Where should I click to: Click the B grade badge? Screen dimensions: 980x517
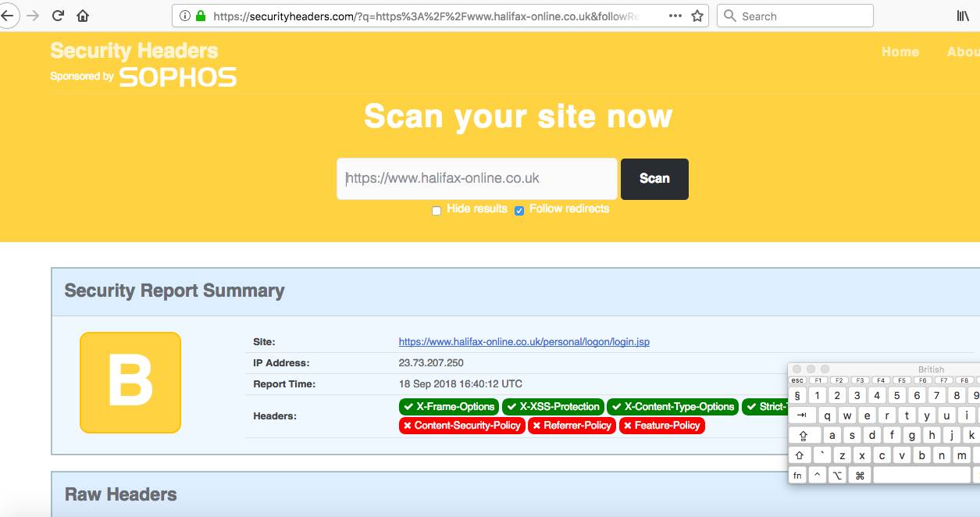(130, 383)
